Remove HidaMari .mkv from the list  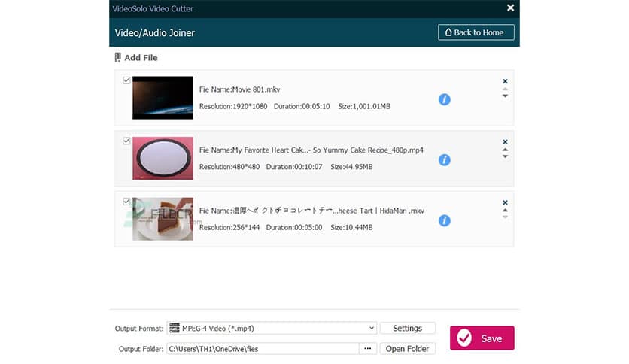[x=505, y=202]
